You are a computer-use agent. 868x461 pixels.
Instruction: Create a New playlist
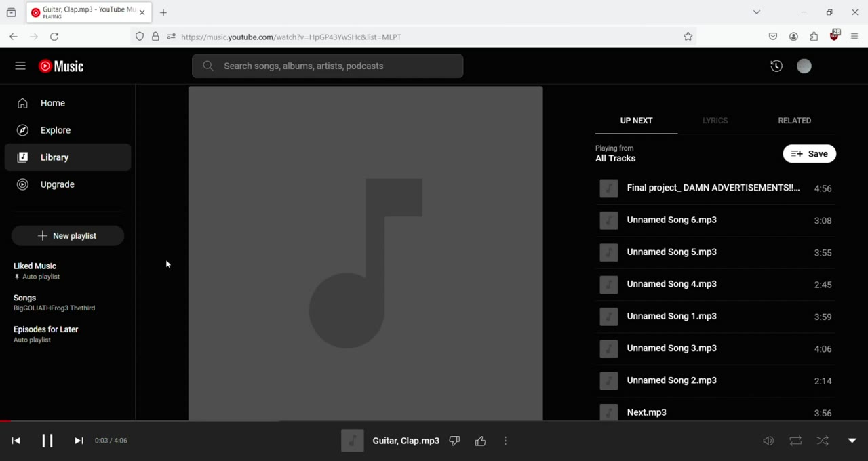(68, 236)
